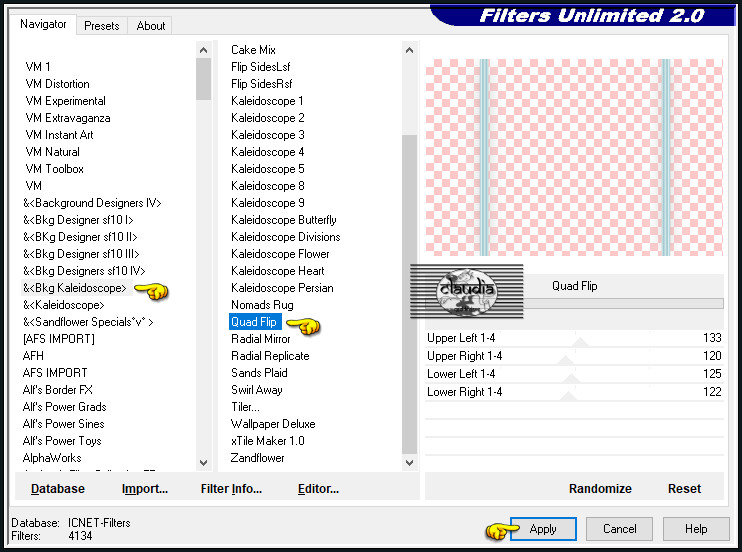Select Swirl Away filter
The width and height of the screenshot is (742, 552).
coord(256,390)
